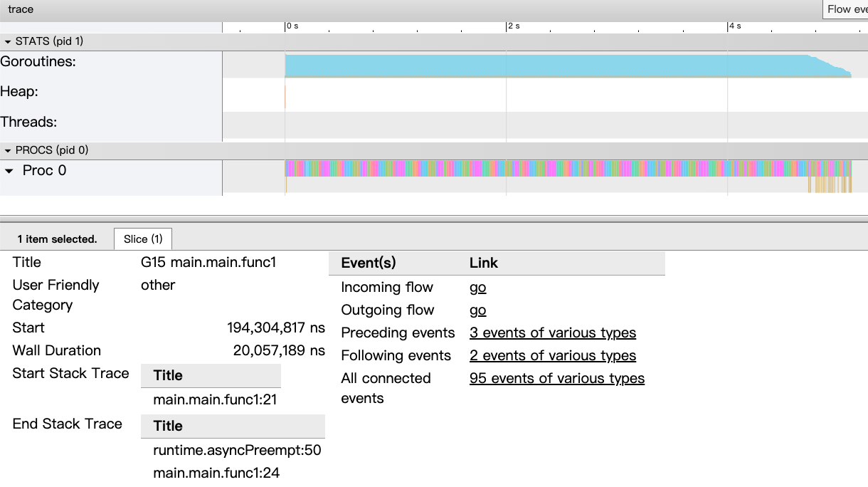Click the 4 s timeline ruler mark
This screenshot has height=487, width=868.
(x=734, y=26)
